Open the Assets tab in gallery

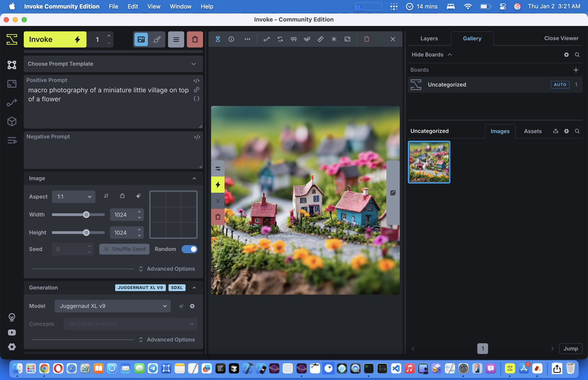532,131
